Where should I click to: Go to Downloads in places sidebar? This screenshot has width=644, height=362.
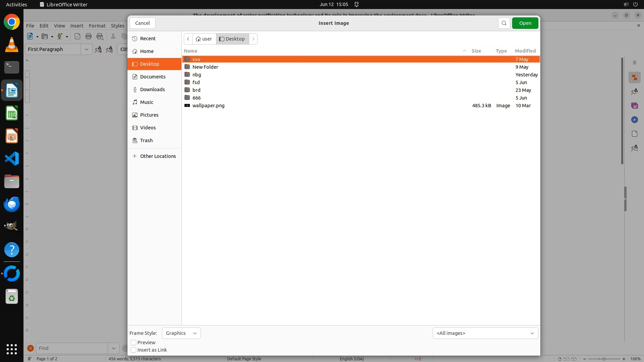pyautogui.click(x=152, y=89)
